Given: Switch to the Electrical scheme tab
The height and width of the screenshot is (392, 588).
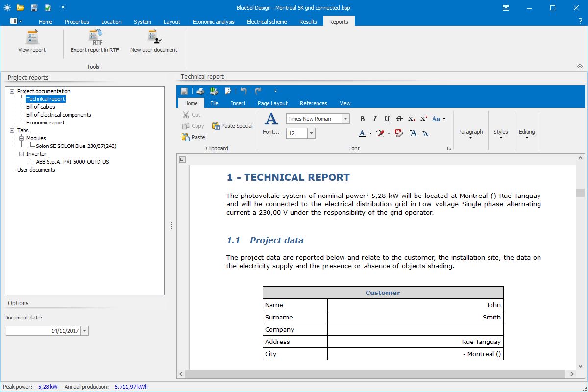Looking at the screenshot, I should [x=267, y=22].
